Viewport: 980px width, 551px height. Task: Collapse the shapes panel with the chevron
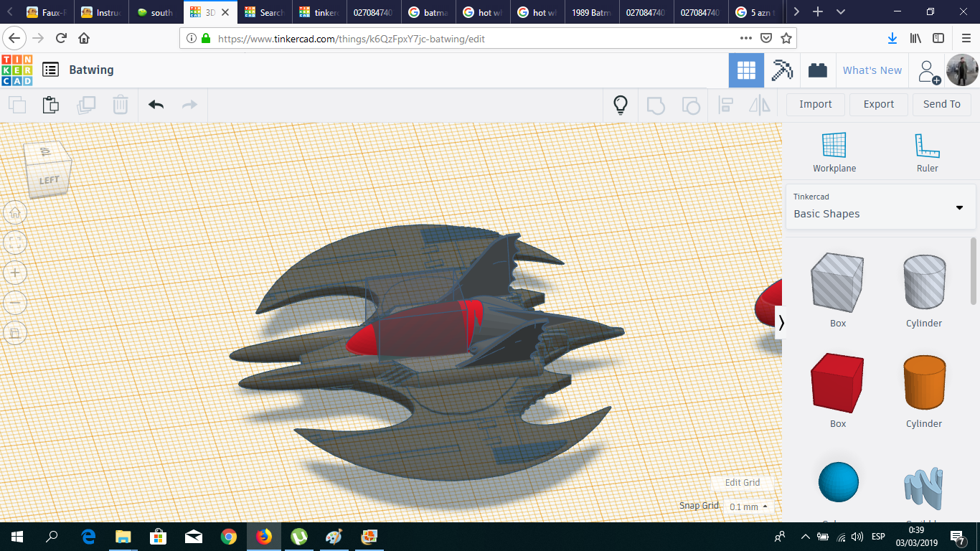click(x=781, y=323)
